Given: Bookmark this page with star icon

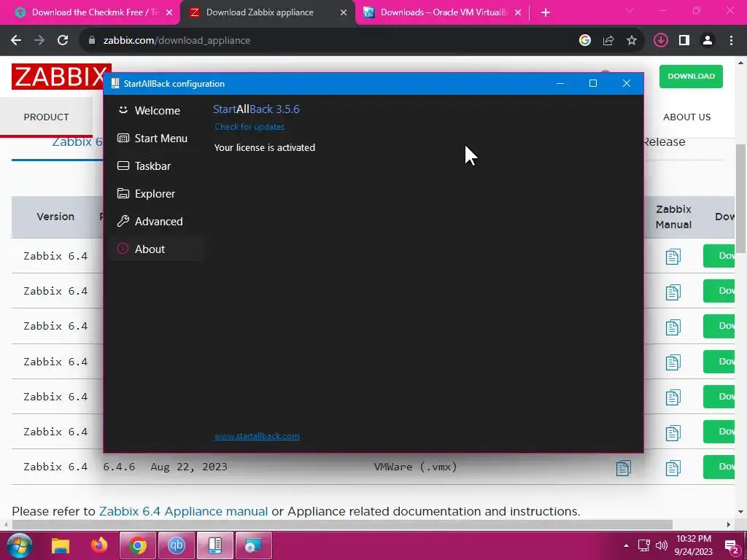Looking at the screenshot, I should coord(632,41).
